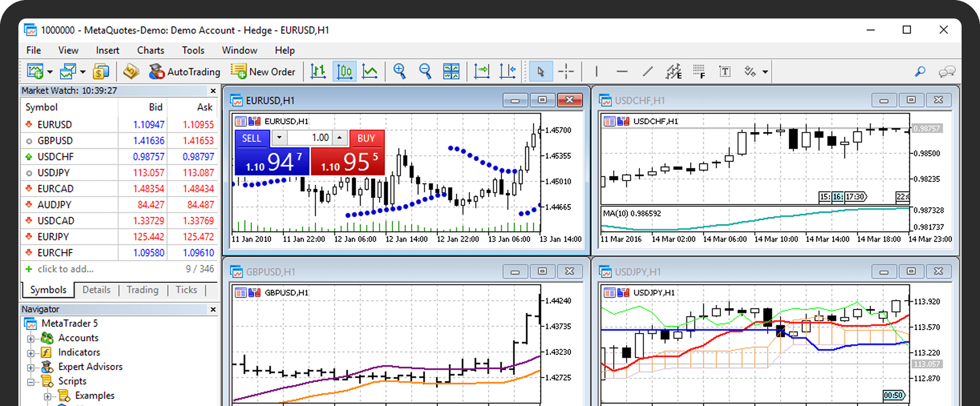The height and width of the screenshot is (406, 980).
Task: Select USDJPY row in Market Watch
Action: coord(119,172)
